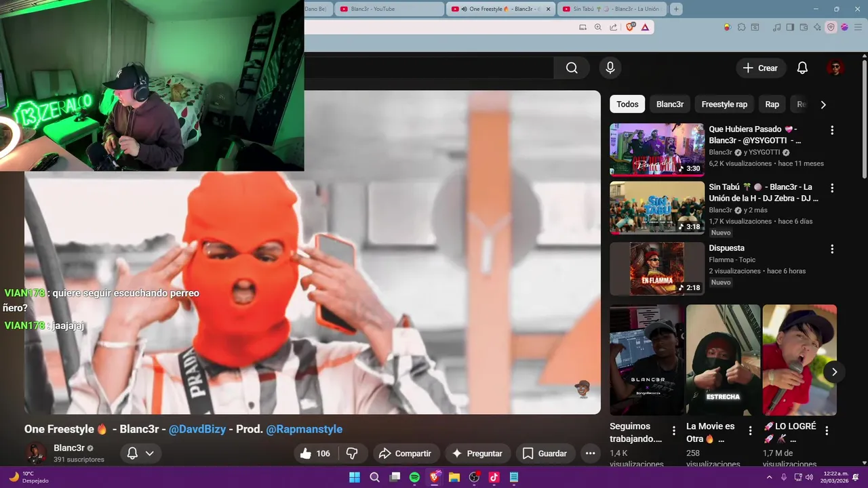Open the media control music note icon

[x=777, y=27]
